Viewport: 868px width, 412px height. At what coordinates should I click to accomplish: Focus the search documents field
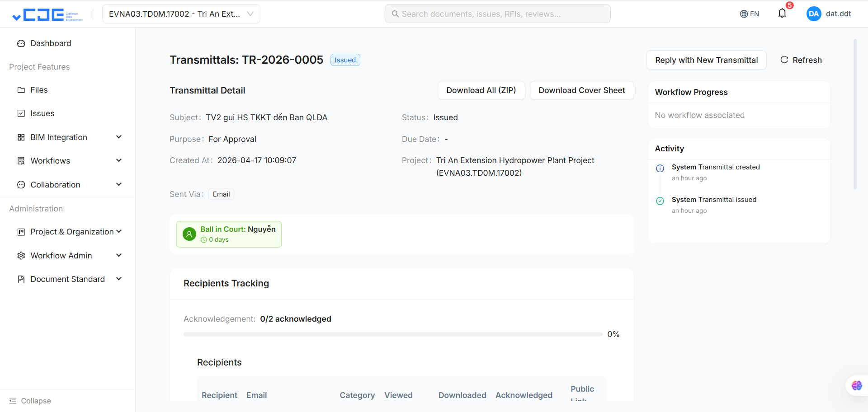(x=497, y=14)
